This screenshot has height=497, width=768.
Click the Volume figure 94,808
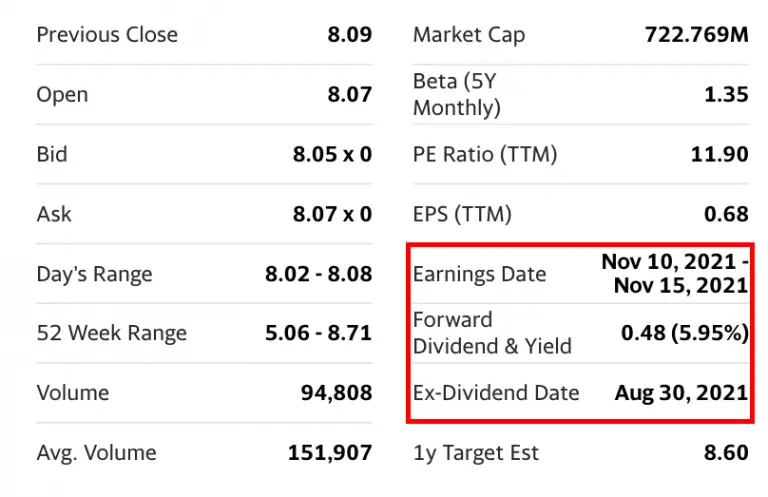pos(336,393)
